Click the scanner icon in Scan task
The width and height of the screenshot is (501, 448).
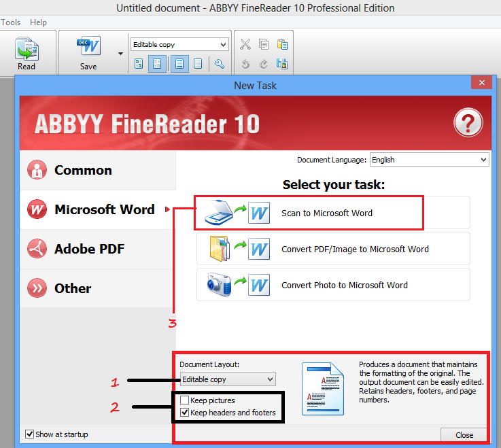219,212
